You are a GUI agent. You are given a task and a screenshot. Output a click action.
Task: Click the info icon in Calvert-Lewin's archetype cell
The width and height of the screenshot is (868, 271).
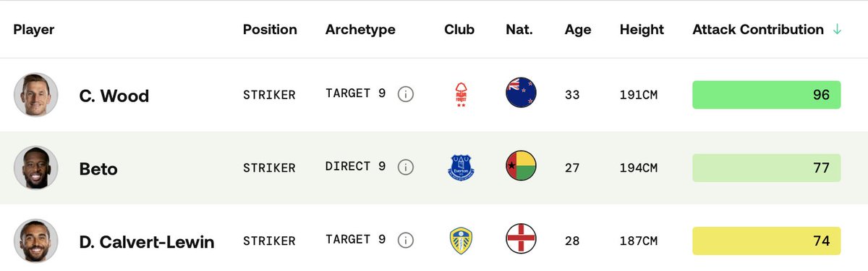(406, 241)
